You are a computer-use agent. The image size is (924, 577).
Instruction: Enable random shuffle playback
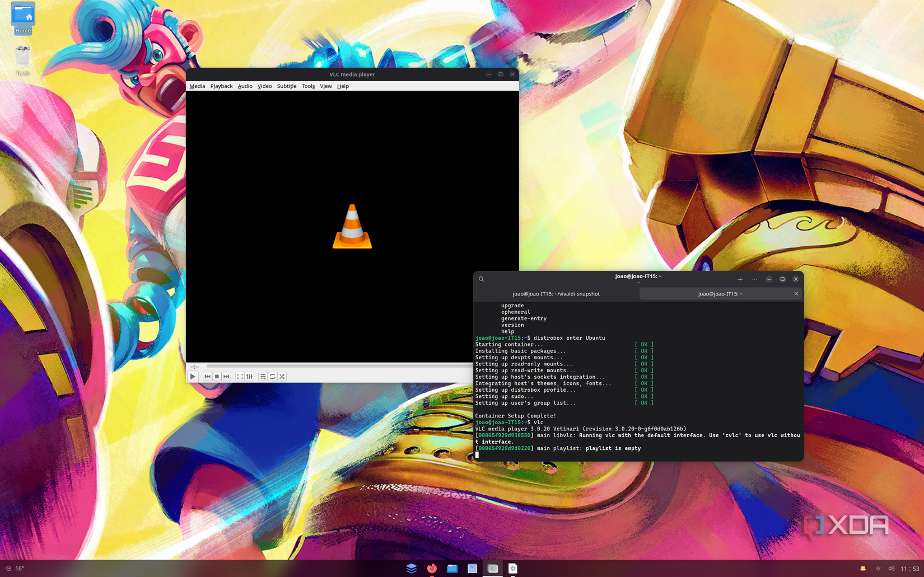pos(282,377)
